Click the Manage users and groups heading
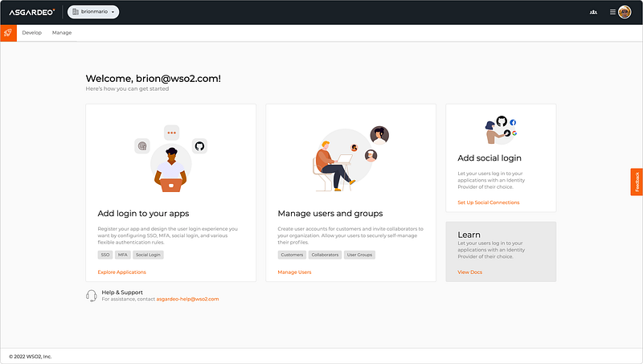The width and height of the screenshot is (643, 364). [x=330, y=214]
